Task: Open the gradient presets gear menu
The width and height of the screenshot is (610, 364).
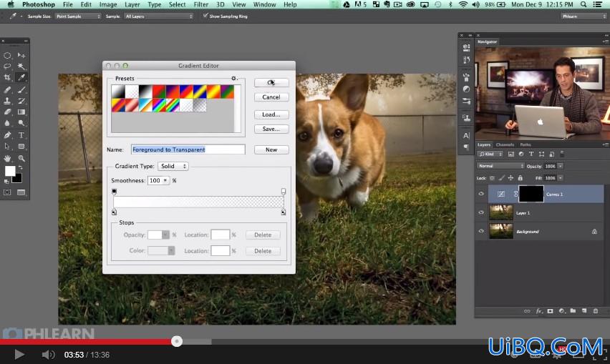Action: [x=234, y=79]
